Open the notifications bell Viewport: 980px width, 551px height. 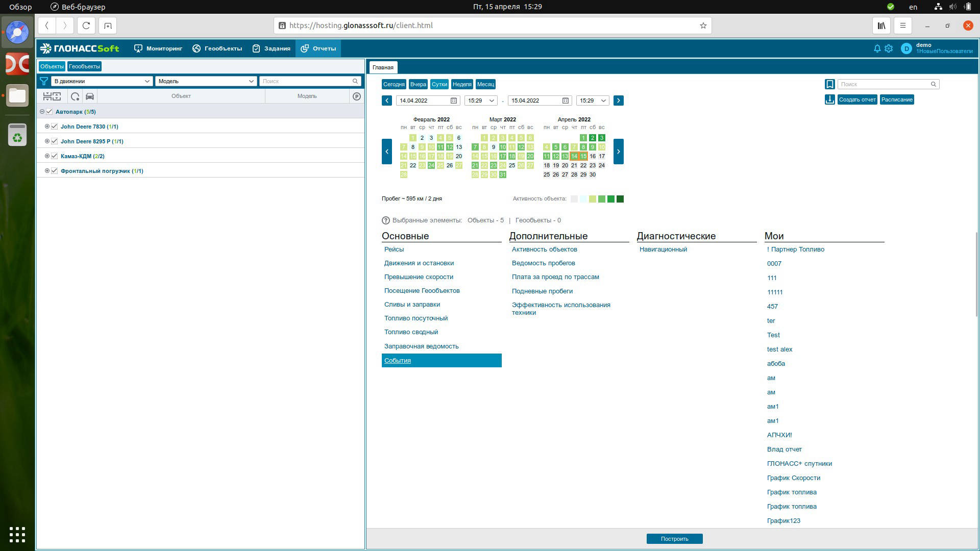(x=877, y=48)
